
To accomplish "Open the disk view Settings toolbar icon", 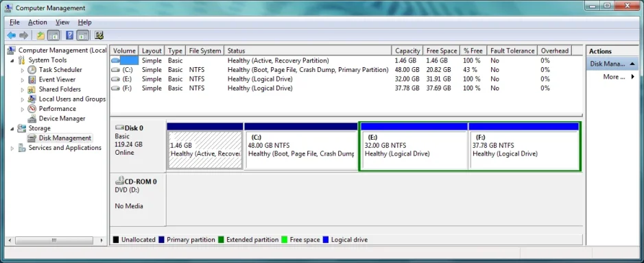I will [x=99, y=36].
